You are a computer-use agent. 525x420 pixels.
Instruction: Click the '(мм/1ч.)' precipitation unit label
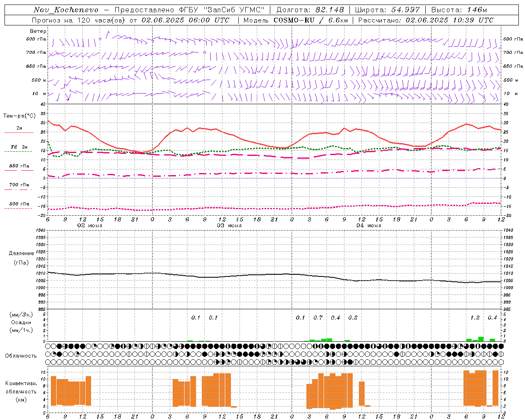click(x=21, y=330)
